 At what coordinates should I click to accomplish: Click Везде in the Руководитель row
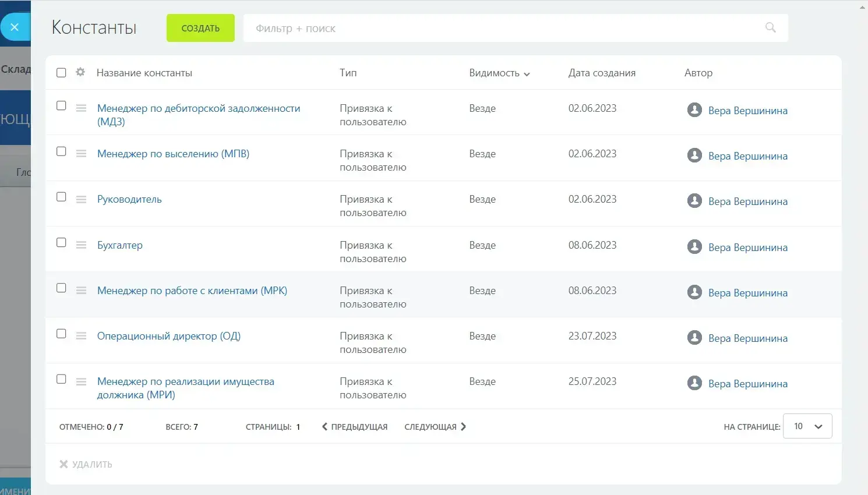[x=482, y=199]
